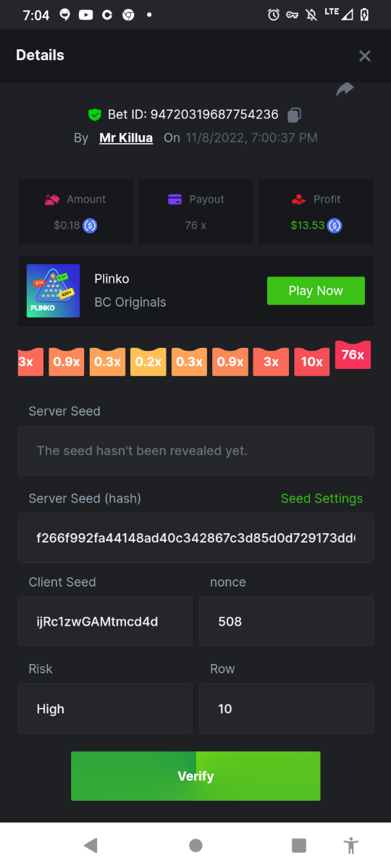Viewport: 391px width, 868px height.
Task: Select the 76x multiplier tile
Action: click(353, 355)
